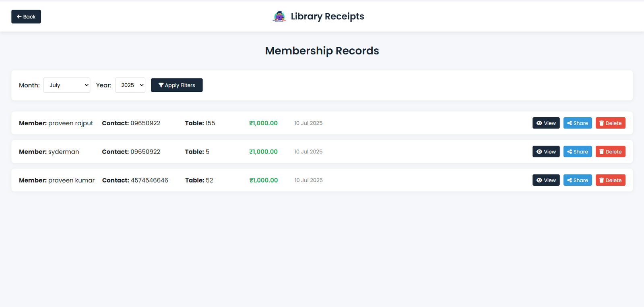Click the Library Receipts header title
The image size is (644, 307).
(327, 17)
